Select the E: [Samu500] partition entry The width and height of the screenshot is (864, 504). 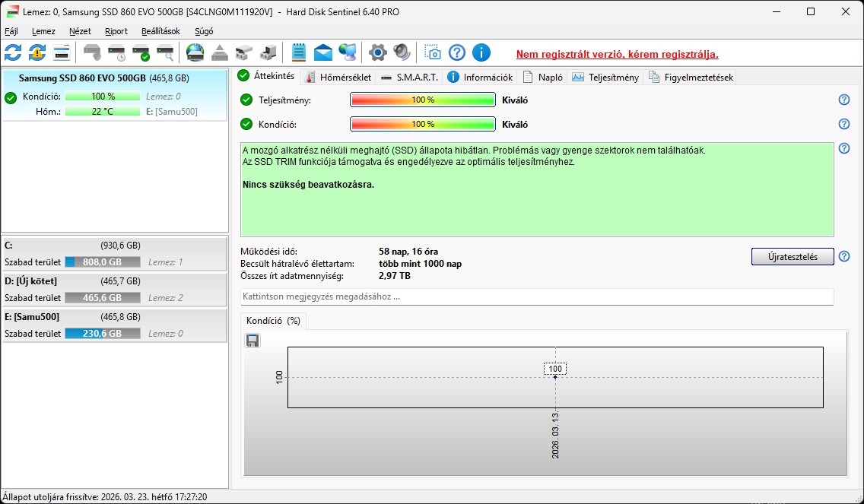[115, 325]
